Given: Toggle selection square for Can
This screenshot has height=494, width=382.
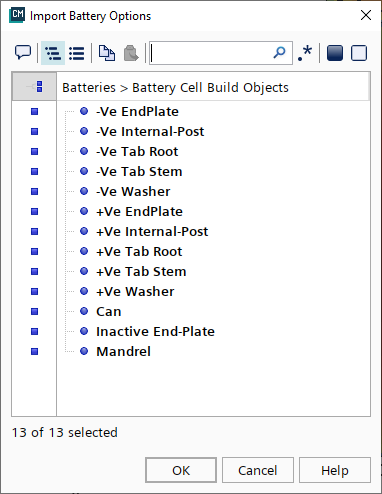Looking at the screenshot, I should click(34, 311).
